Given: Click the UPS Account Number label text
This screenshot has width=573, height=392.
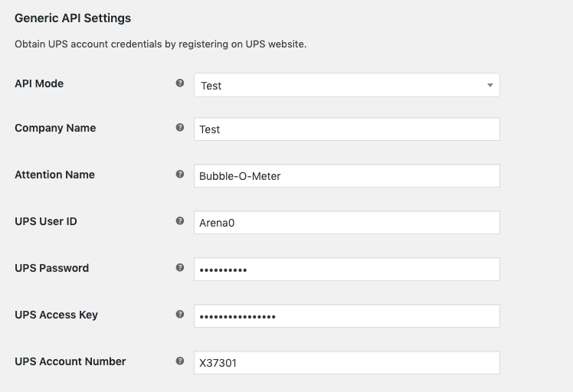Looking at the screenshot, I should (70, 361).
